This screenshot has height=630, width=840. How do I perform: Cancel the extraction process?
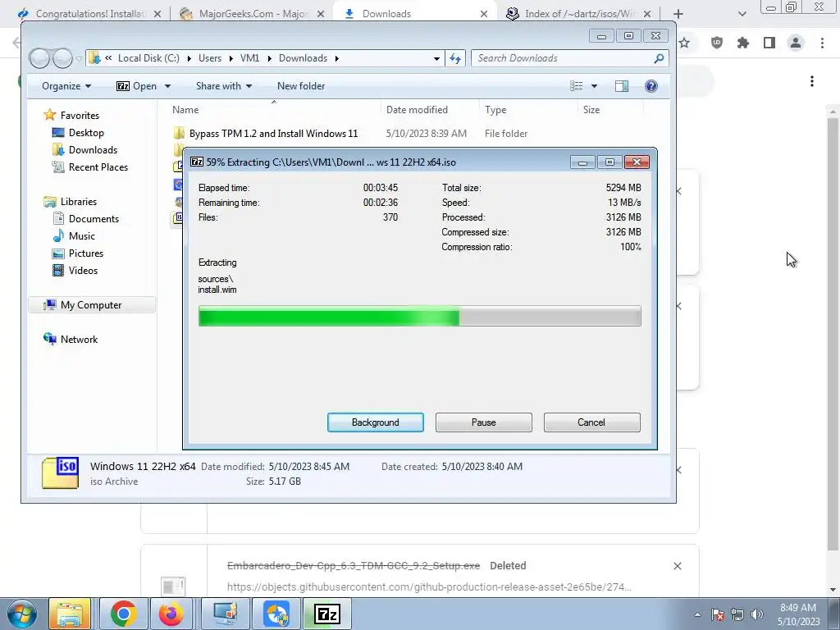(591, 422)
